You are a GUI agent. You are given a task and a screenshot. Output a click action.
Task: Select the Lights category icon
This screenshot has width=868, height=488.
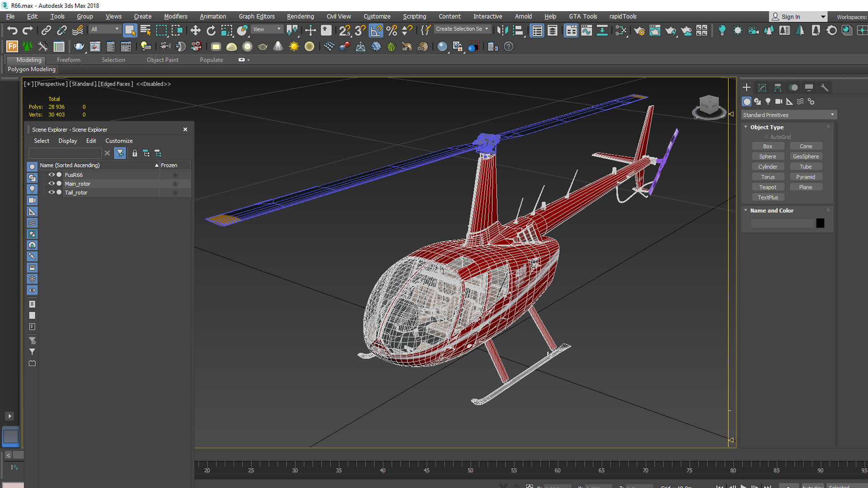click(768, 102)
